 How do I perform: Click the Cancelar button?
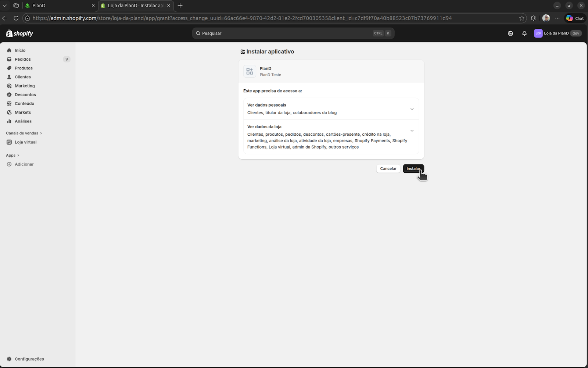[388, 168]
